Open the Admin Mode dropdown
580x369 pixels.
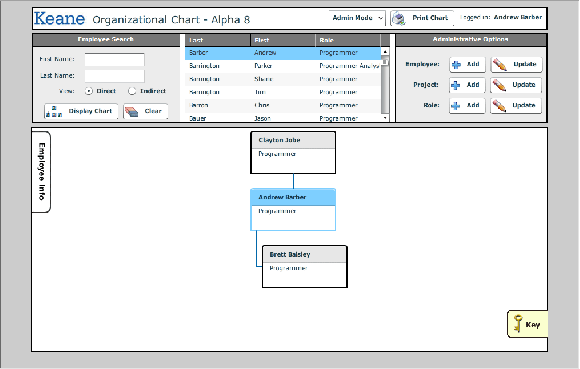coord(357,18)
